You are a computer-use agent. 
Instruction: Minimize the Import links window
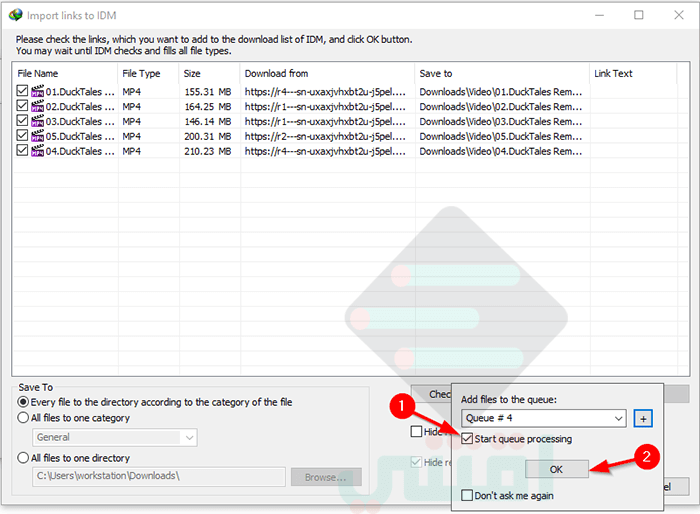pos(600,15)
